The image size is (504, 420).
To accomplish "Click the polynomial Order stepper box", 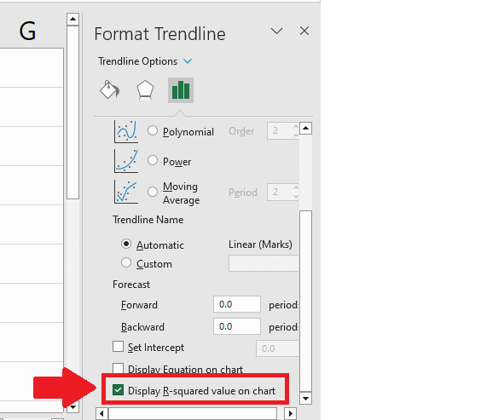I will (x=283, y=130).
